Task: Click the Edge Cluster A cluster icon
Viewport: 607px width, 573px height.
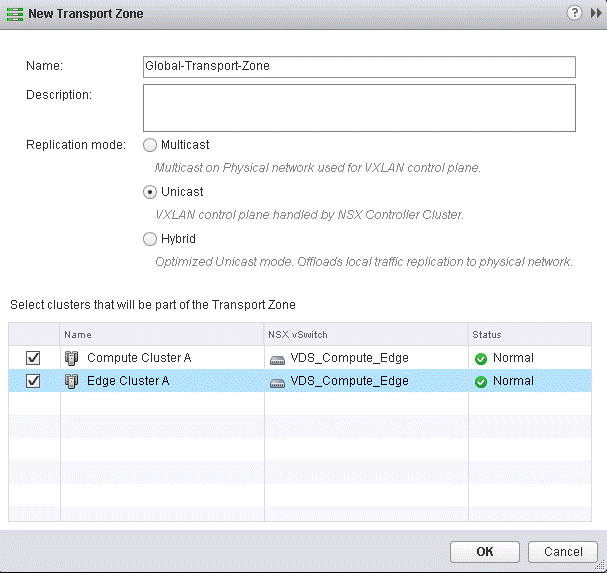Action: [71, 381]
